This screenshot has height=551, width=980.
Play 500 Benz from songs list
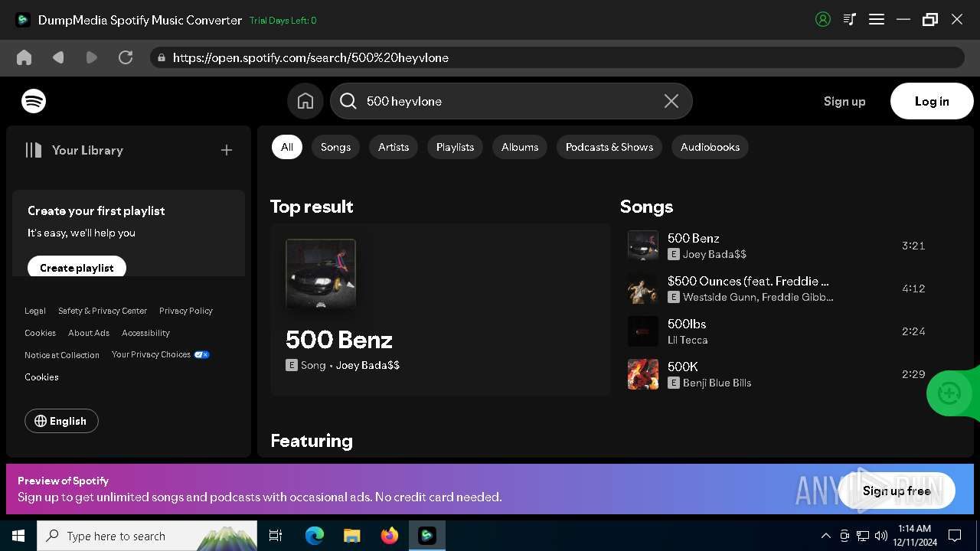(643, 246)
